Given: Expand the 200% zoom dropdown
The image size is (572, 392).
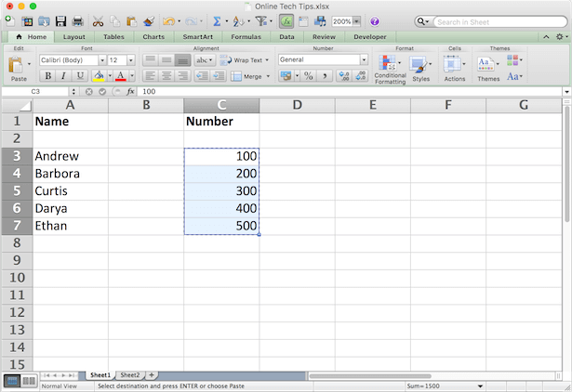Looking at the screenshot, I should (357, 20).
